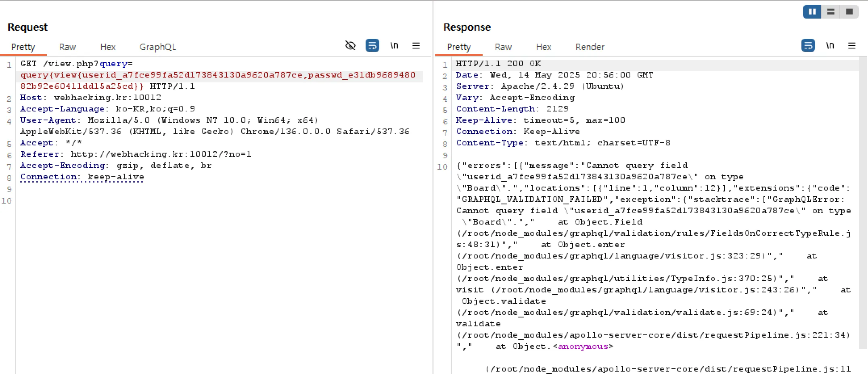Switch to the Response Hex tab
The height and width of the screenshot is (374, 868).
544,47
